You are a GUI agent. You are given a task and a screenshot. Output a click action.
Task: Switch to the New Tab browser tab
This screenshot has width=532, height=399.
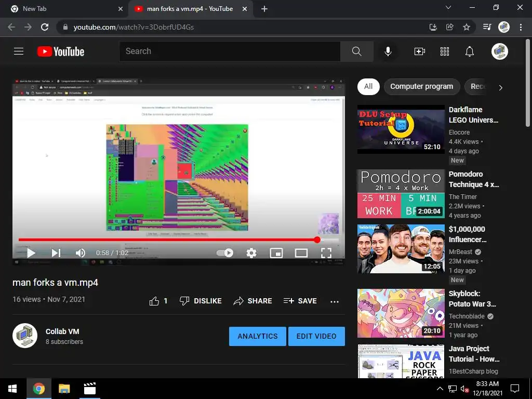click(64, 9)
